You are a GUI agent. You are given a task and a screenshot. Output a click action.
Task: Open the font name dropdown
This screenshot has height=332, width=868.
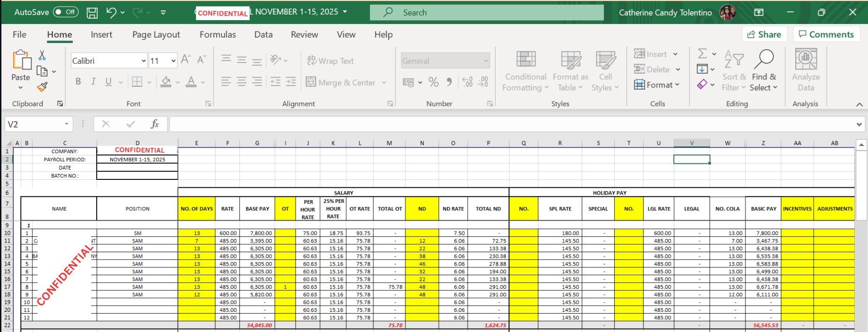144,61
